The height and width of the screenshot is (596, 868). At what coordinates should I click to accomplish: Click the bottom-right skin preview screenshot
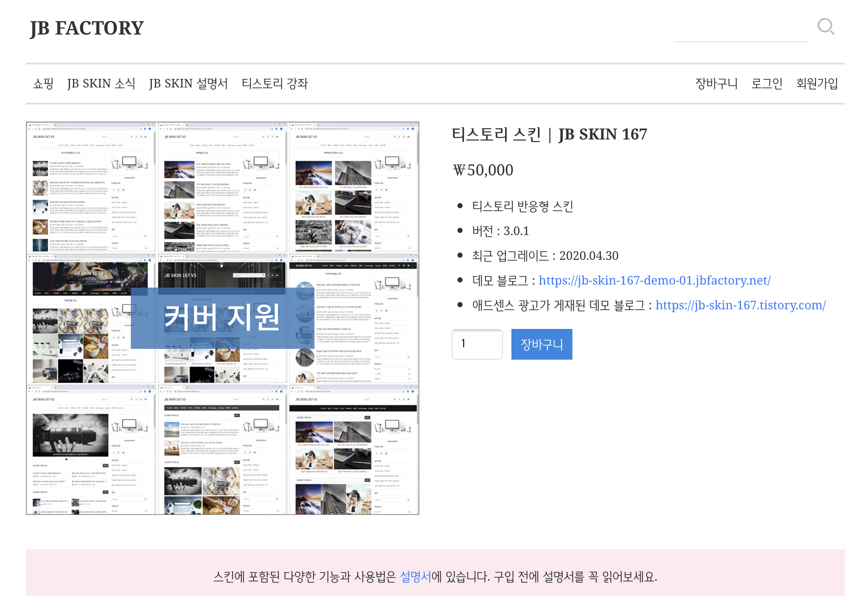(353, 450)
